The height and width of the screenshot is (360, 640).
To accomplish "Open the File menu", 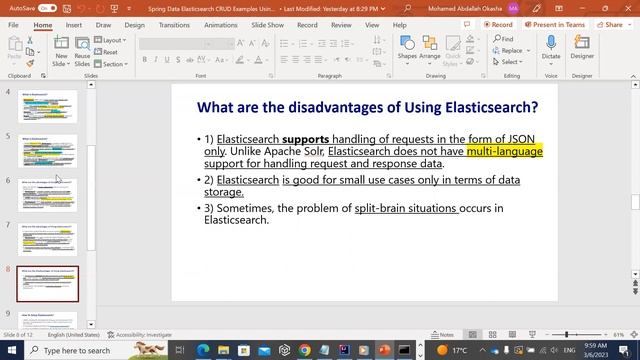I will 13,25.
